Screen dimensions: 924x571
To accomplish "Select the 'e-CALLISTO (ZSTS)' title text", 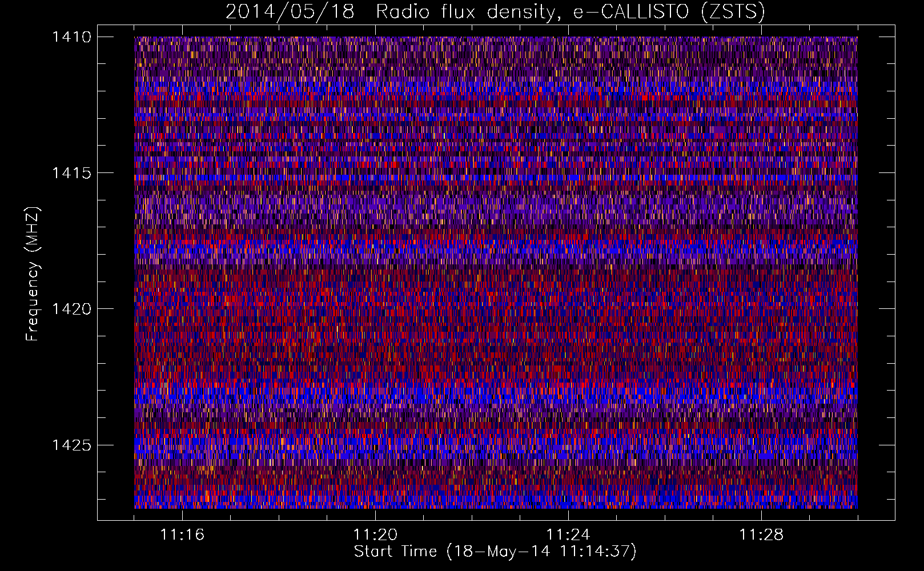I will (669, 12).
